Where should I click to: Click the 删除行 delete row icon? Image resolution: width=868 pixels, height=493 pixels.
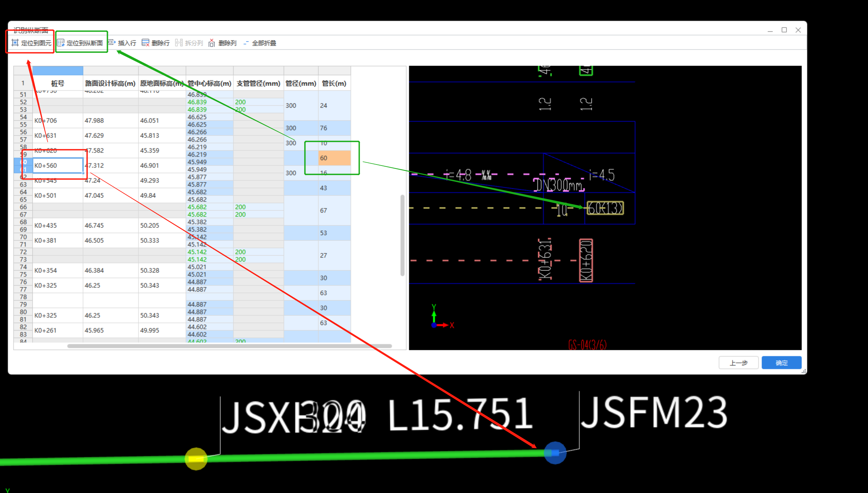point(146,43)
